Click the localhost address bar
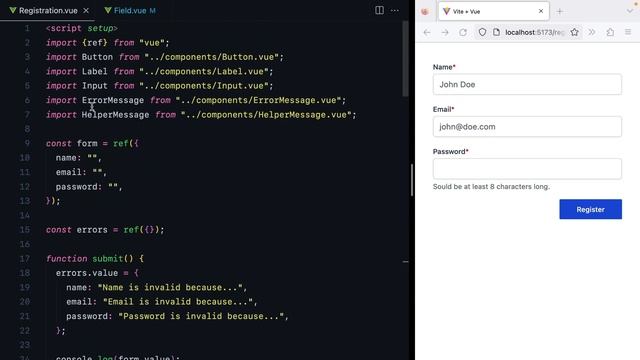The height and width of the screenshot is (360, 640). (534, 32)
